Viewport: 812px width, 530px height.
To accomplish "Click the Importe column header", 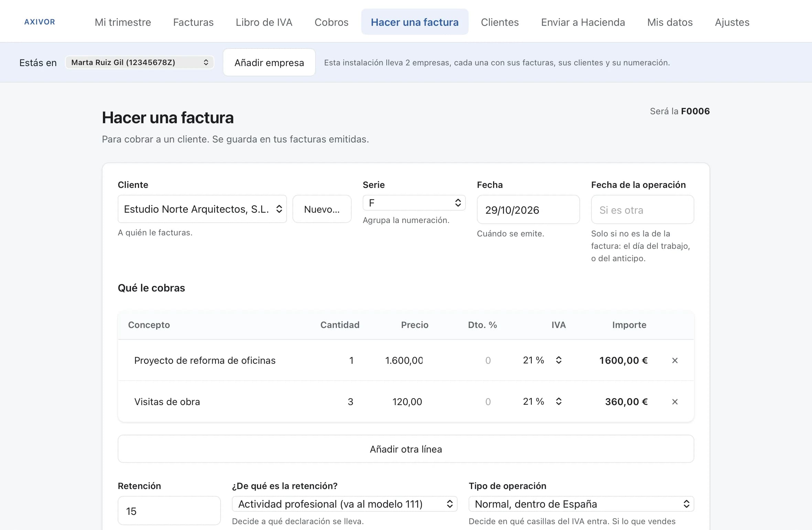I will [629, 325].
